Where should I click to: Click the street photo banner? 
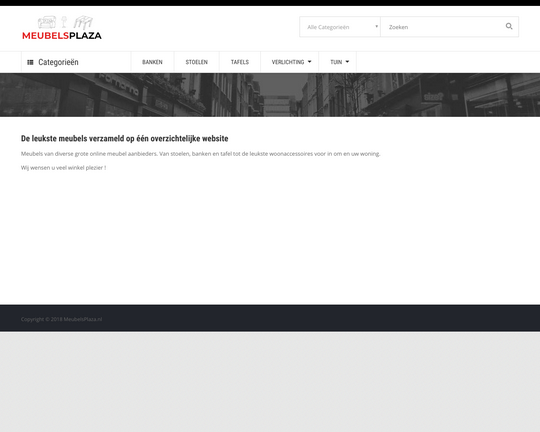click(x=270, y=95)
